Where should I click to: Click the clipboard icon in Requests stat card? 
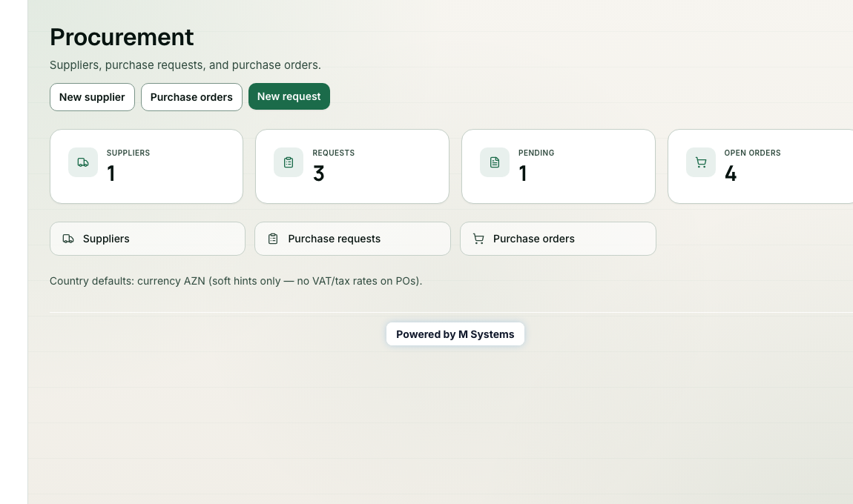pyautogui.click(x=289, y=162)
